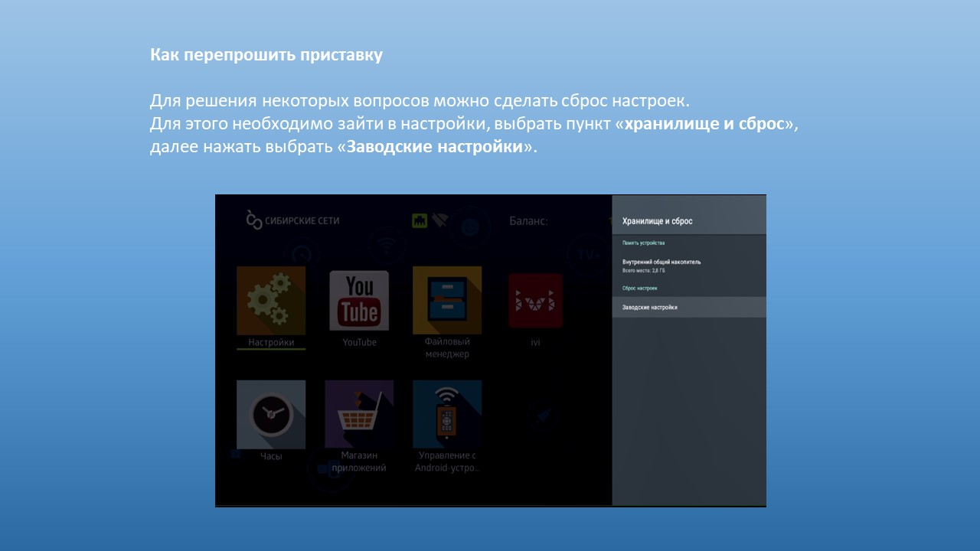Select the Заводские настройки menu item

point(689,307)
